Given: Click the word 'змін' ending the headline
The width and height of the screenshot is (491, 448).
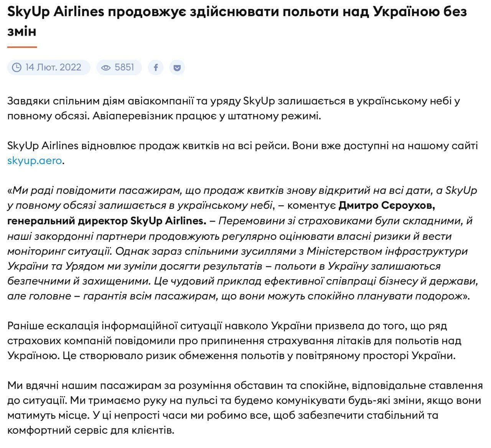Looking at the screenshot, I should click(x=22, y=31).
